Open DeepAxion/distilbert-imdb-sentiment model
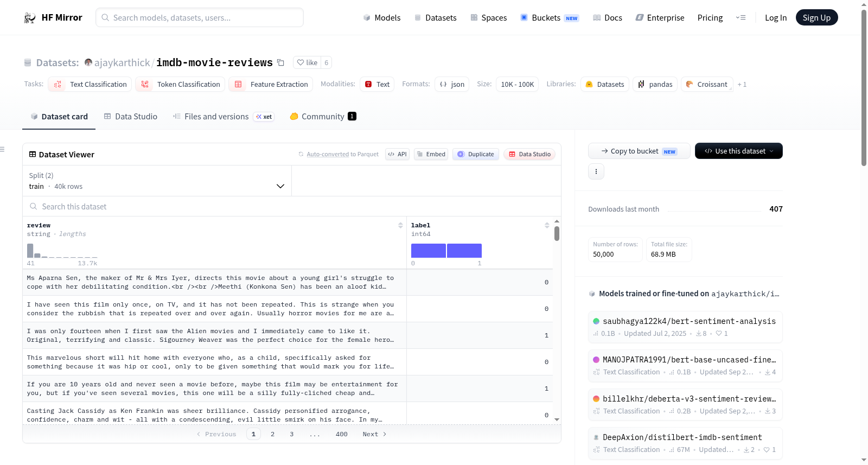Viewport: 868px width, 465px height. [685, 443]
